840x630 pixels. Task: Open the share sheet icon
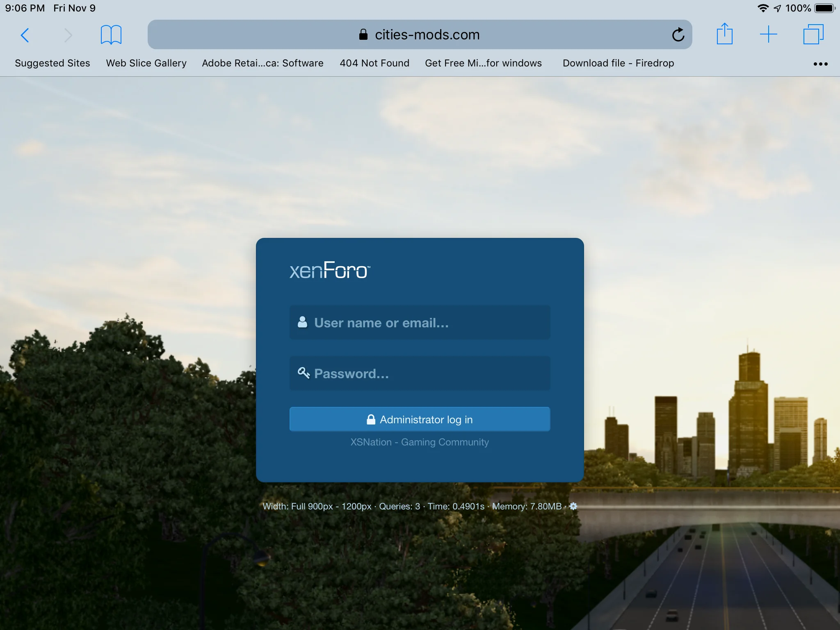pyautogui.click(x=725, y=34)
